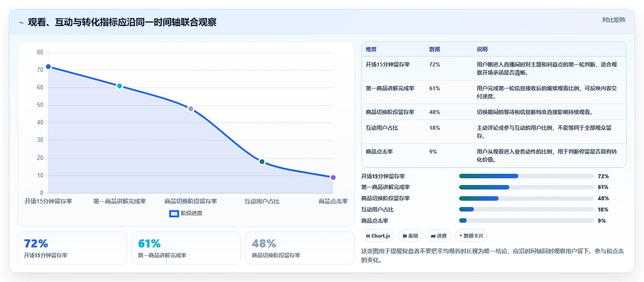This screenshot has height=282, width=644.
Task: Open the 72% 开场15分钟留存率 data card
Action: [72, 248]
